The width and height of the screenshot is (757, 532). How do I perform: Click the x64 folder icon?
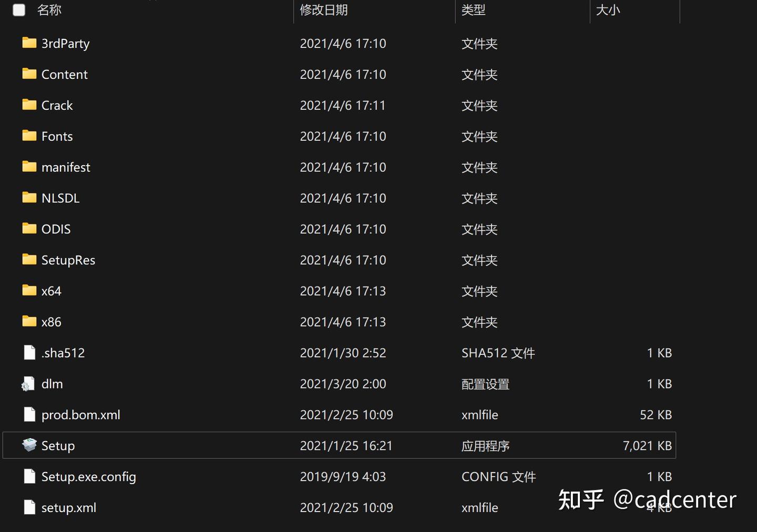(29, 290)
